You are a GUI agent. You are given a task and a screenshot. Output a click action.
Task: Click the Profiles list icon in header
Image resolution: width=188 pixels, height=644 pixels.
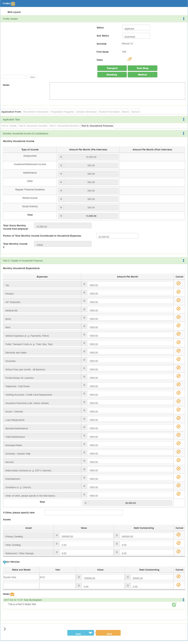coord(13,3)
